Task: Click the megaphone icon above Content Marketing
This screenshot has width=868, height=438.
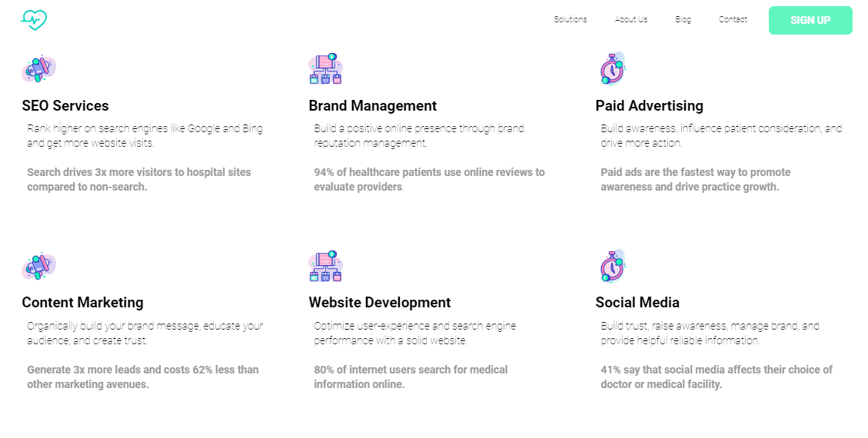Action: coord(38,267)
